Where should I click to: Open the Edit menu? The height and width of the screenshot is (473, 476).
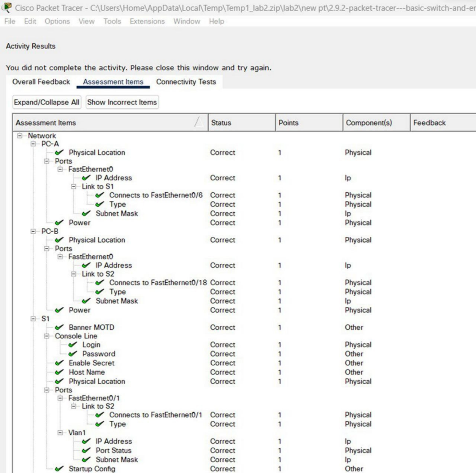coord(30,21)
